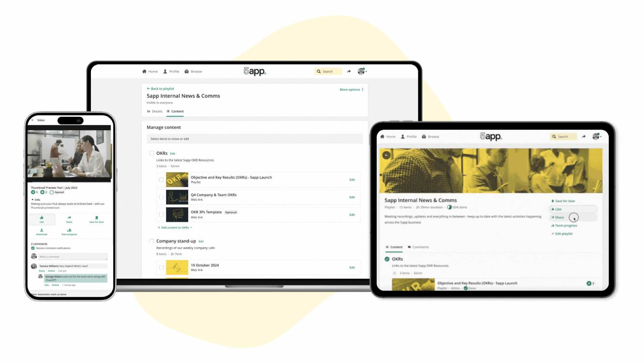Toggle the Company stand-up checkbox
Viewport: 644px width, 362px height.
(x=152, y=241)
